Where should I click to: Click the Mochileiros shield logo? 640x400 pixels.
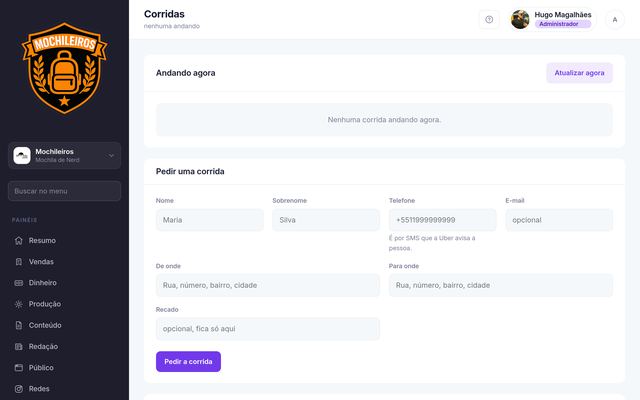point(64,68)
